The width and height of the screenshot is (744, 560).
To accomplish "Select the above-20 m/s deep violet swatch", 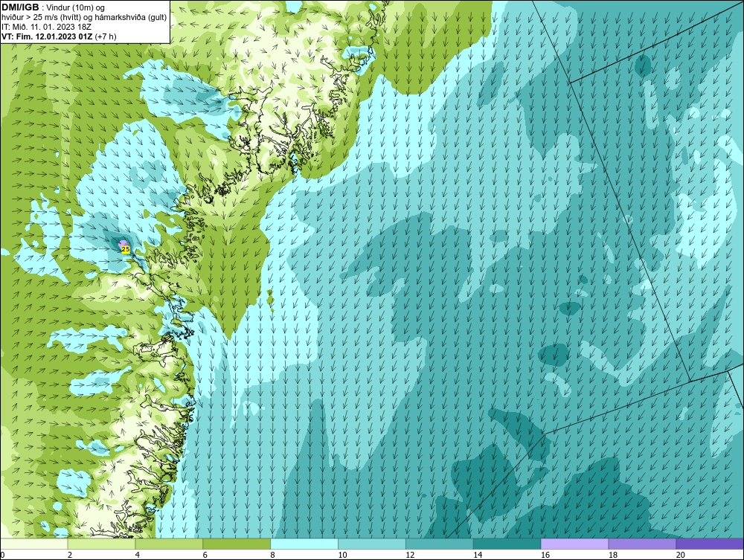I will (x=711, y=544).
